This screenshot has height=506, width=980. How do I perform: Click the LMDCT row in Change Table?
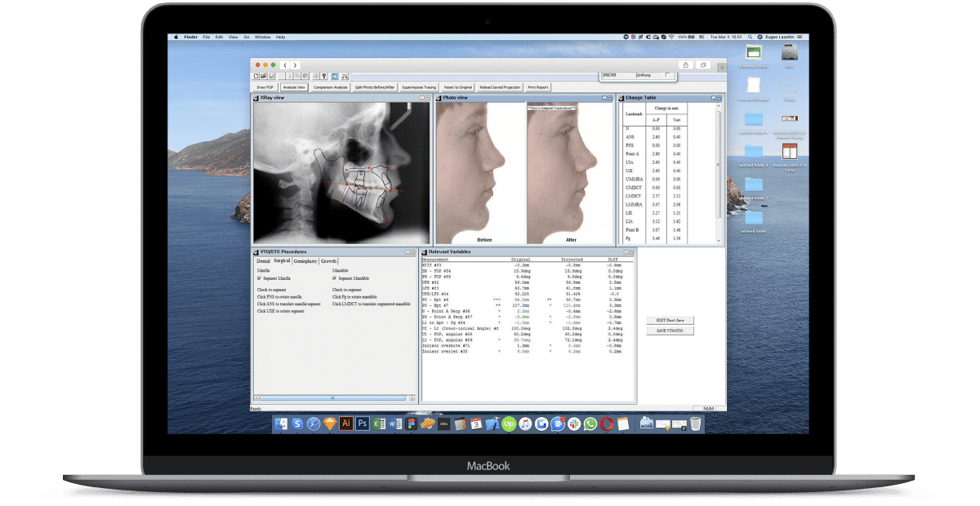pyautogui.click(x=655, y=196)
